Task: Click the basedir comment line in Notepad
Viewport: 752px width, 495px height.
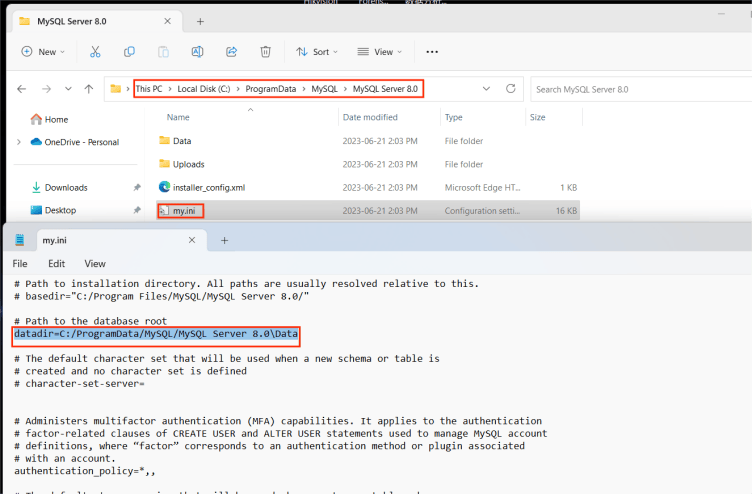Action: click(162, 296)
